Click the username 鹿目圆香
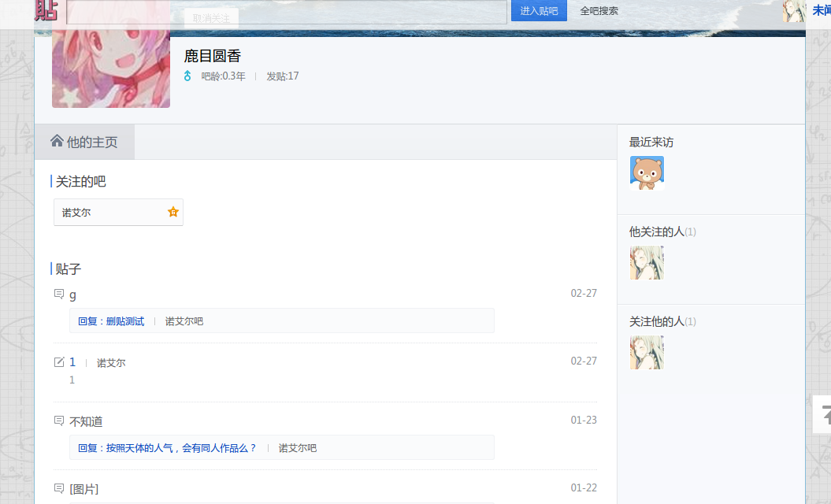 pyautogui.click(x=213, y=56)
